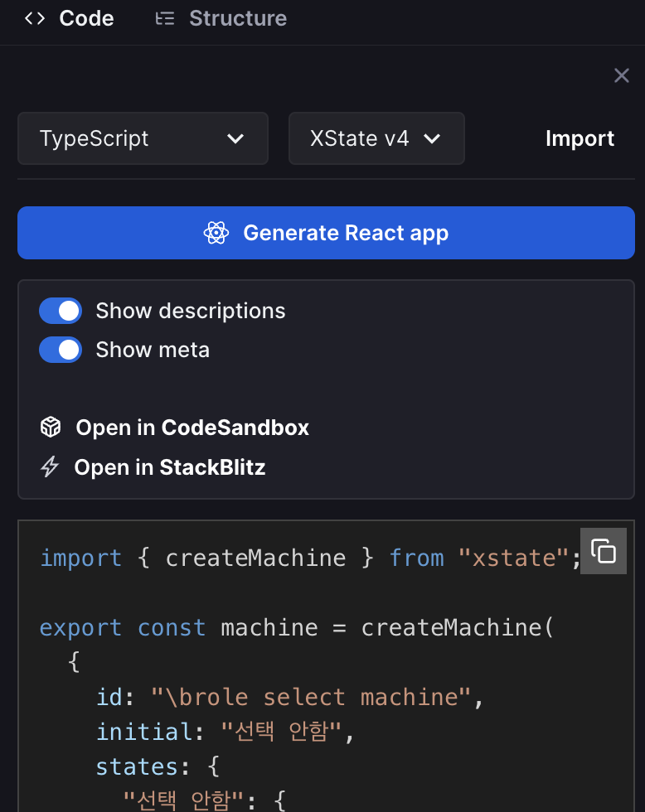Screen dimensions: 645x812
Task: Click the Import button
Action: [x=580, y=138]
